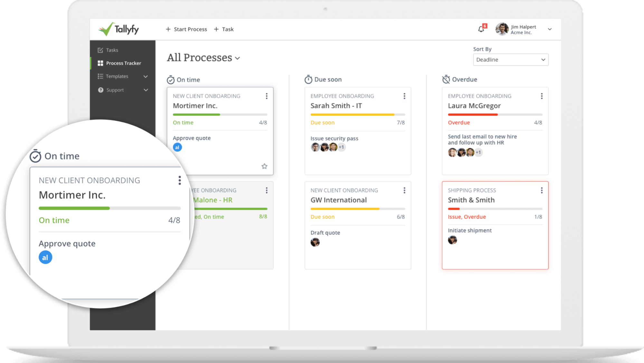Click the Due soon clock icon
The image size is (644, 363).
tap(308, 79)
